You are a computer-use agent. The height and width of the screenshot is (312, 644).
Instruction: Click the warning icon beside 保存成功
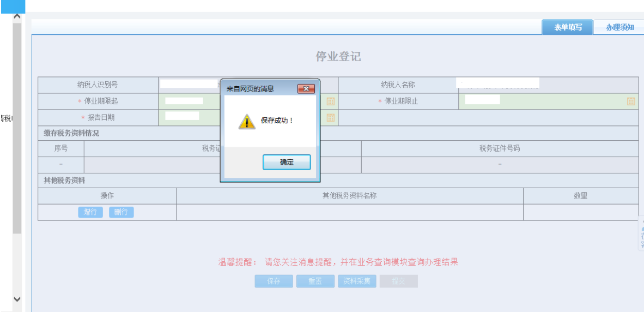(x=246, y=121)
